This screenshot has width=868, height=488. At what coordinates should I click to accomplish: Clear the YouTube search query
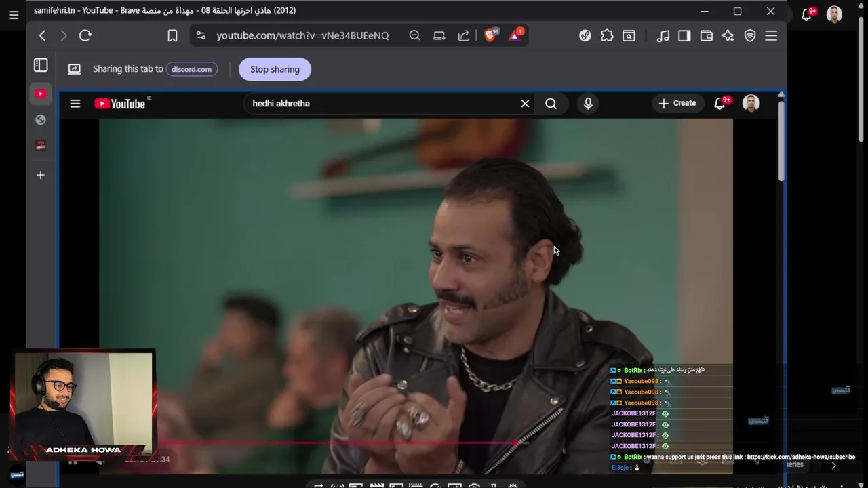(x=525, y=104)
